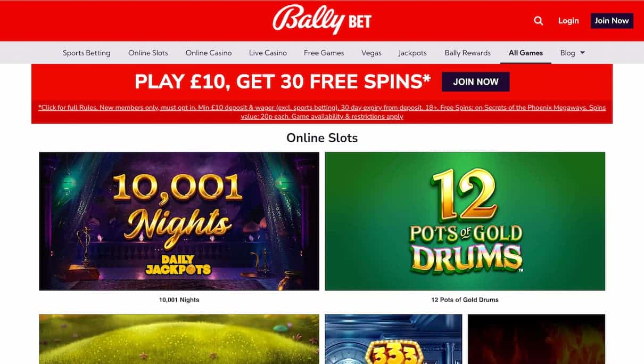Click the Login link
The height and width of the screenshot is (364, 644).
point(568,21)
